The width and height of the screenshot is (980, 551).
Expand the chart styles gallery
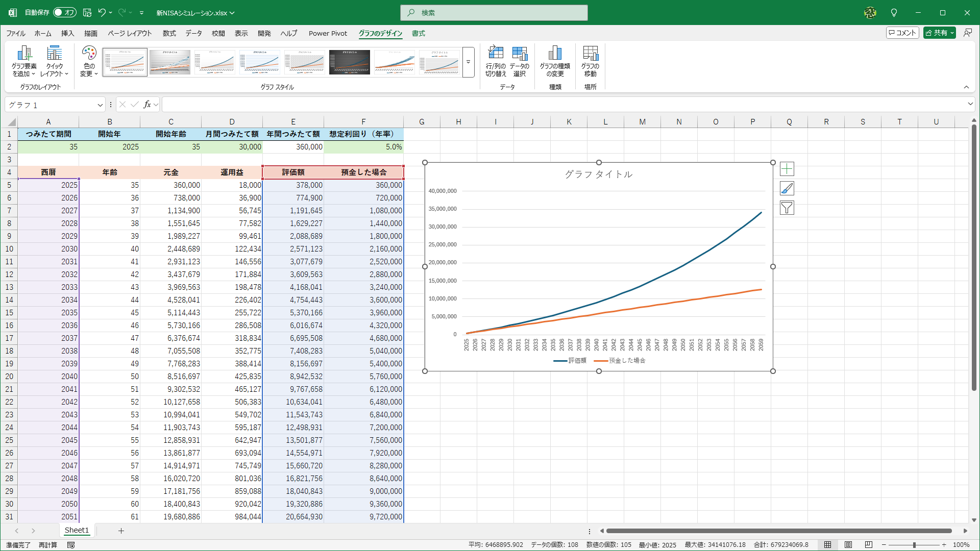point(468,62)
